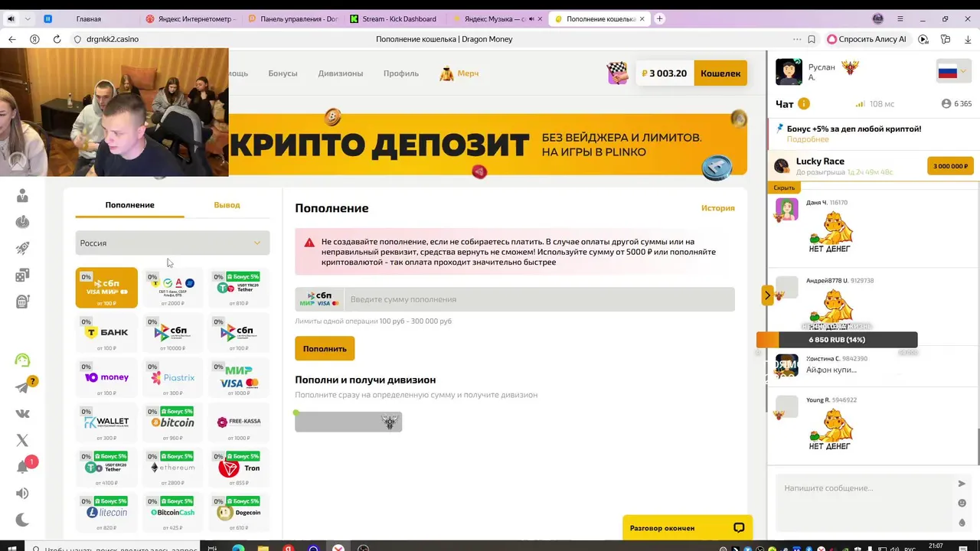Open the support headset icon in sidebar

tap(22, 360)
